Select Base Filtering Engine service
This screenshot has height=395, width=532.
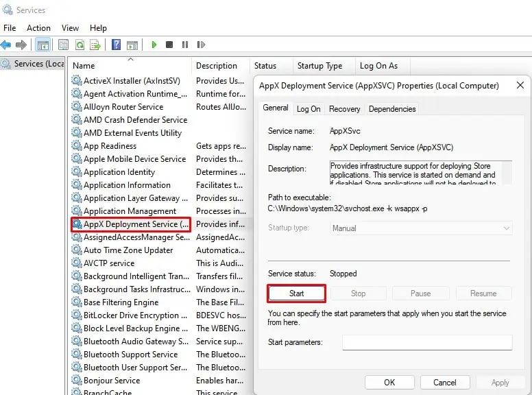(121, 302)
